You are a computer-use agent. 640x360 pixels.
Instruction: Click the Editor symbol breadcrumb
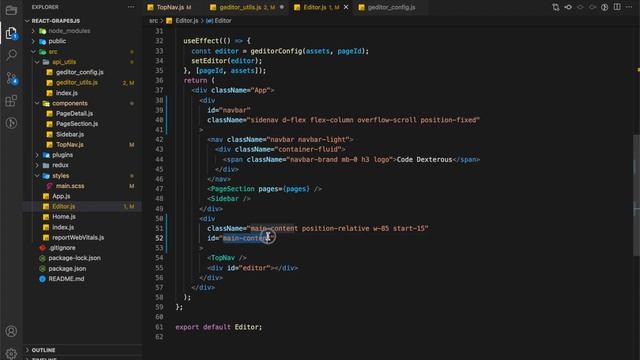tap(219, 20)
